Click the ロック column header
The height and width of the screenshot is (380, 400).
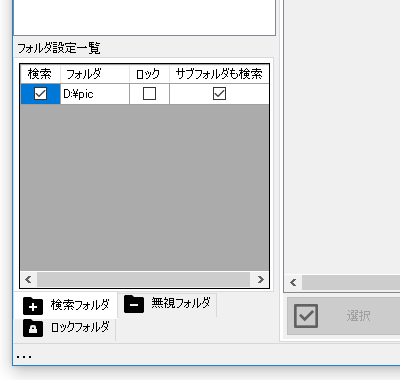[x=149, y=74]
